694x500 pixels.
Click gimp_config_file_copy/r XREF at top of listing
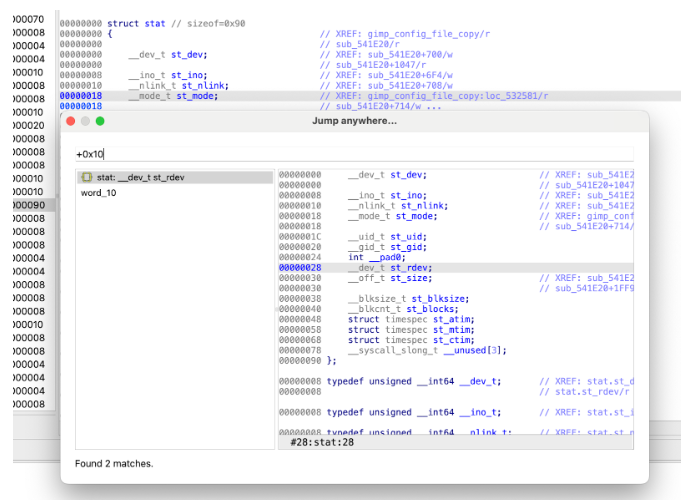click(410, 34)
